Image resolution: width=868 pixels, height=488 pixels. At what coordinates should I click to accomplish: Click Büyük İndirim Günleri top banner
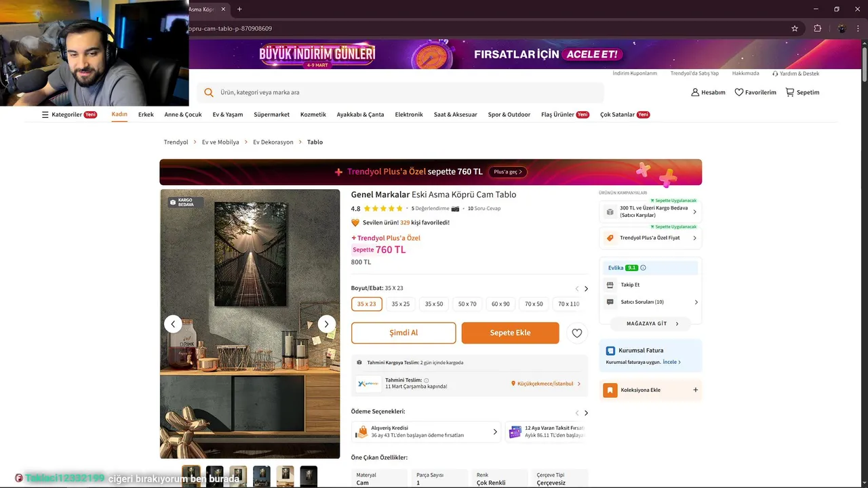(x=525, y=54)
